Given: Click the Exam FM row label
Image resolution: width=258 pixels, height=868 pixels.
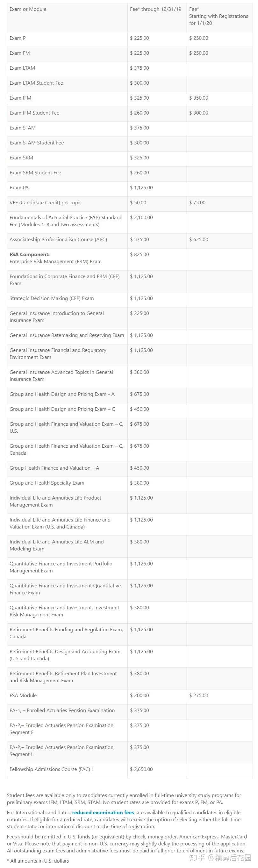Looking at the screenshot, I should (19, 53).
